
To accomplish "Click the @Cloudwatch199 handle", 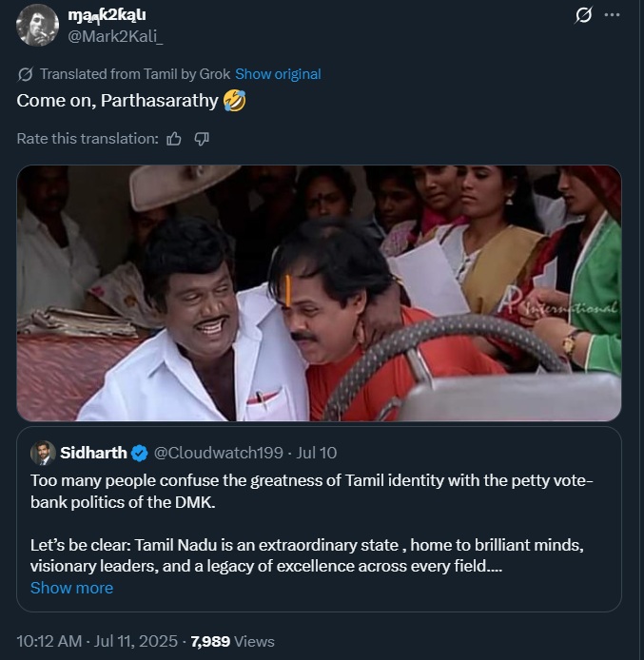I will [205, 452].
